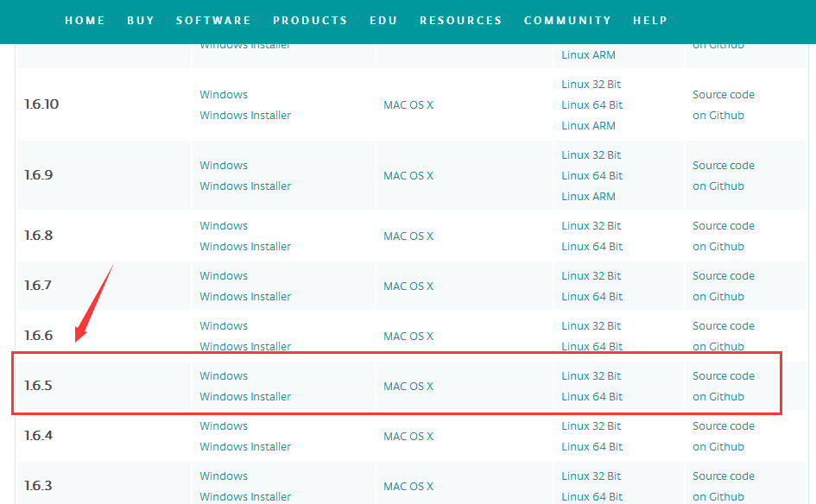This screenshot has height=504, width=816.
Task: Get Linux 32 Bit for version 1.6.4
Action: (591, 425)
